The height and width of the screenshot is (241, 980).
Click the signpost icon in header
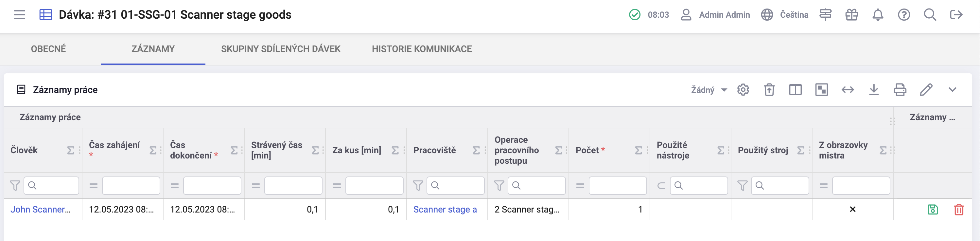coord(826,15)
